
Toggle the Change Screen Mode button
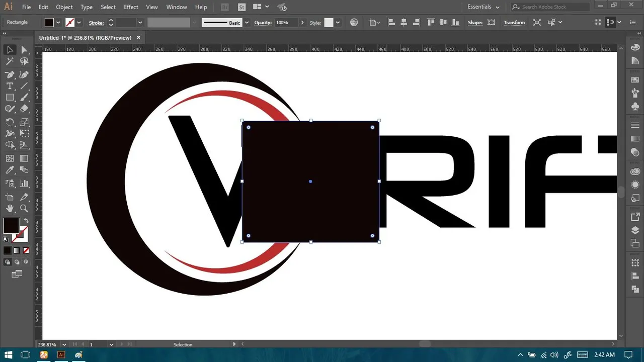click(x=17, y=274)
